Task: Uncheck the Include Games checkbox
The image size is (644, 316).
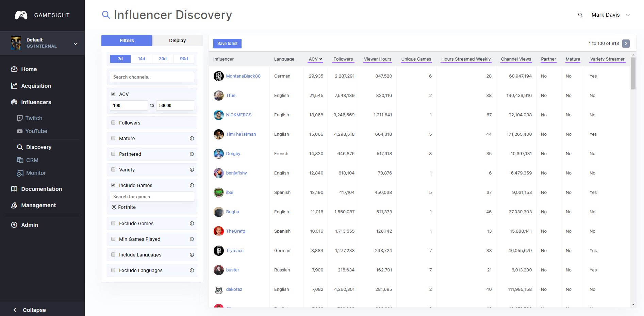Action: pyautogui.click(x=113, y=185)
